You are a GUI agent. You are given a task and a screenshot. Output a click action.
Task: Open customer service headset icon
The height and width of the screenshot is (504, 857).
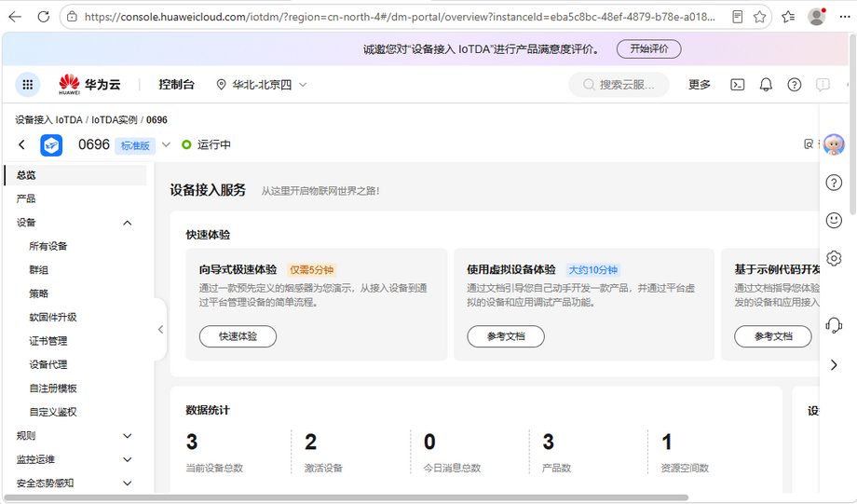tap(834, 325)
